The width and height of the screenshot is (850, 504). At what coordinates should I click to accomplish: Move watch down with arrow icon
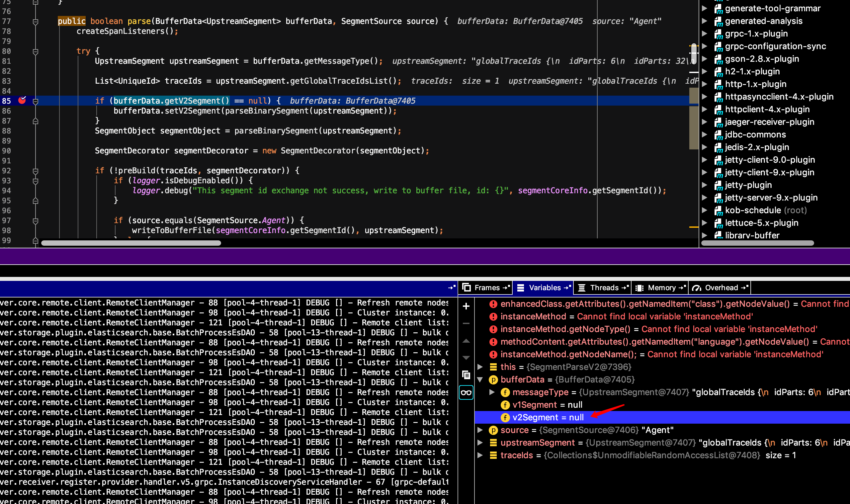(x=466, y=358)
